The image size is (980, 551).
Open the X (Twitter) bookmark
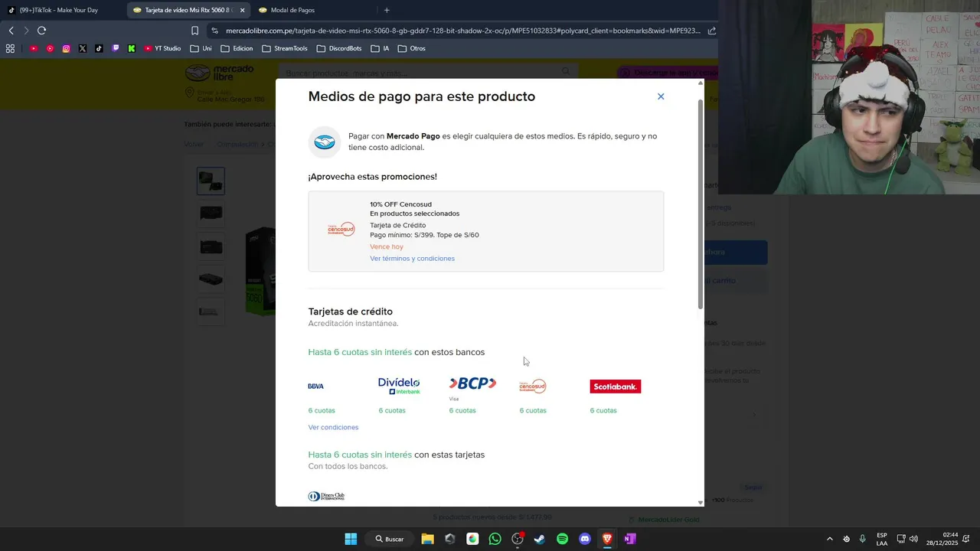(x=83, y=48)
